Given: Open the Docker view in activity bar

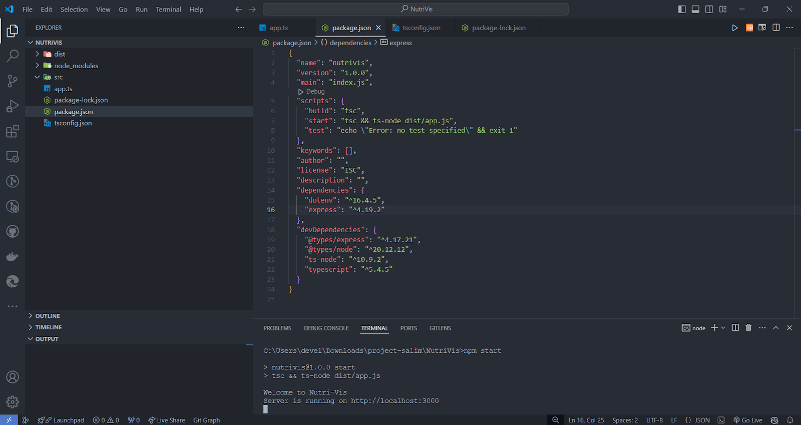Looking at the screenshot, I should 12,256.
